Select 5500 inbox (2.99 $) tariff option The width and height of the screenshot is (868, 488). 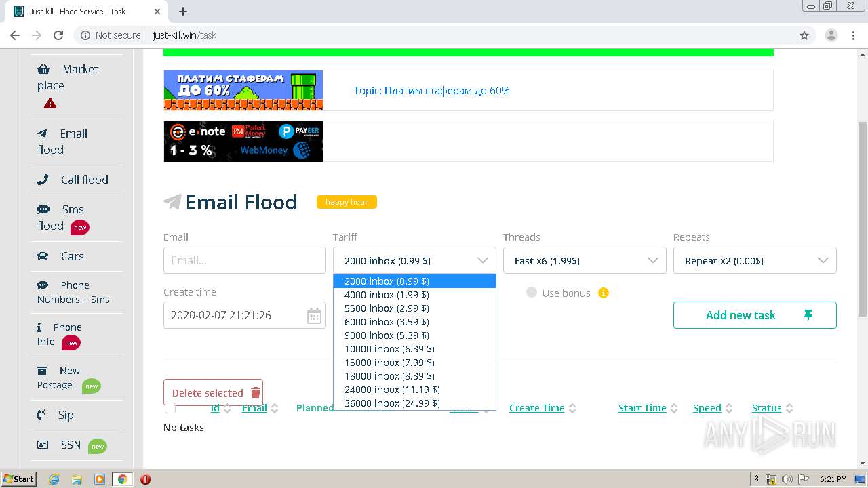(x=414, y=308)
